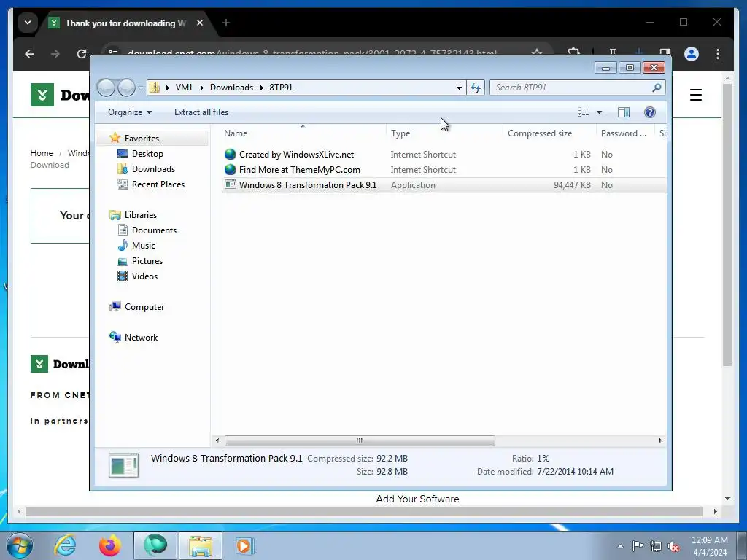This screenshot has width=747, height=560.
Task: Sort by the Type column header
Action: click(444, 133)
